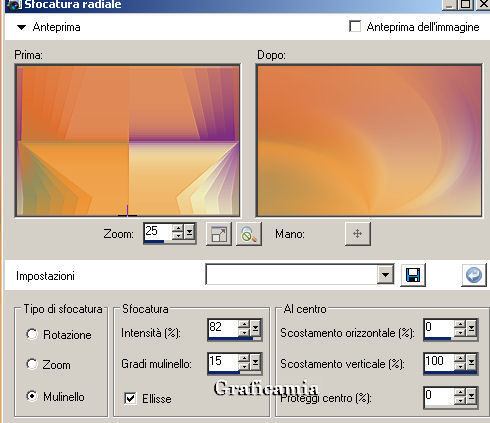Image resolution: width=490 pixels, height=423 pixels.
Task: Click the Proteggi centro value field
Action: tap(439, 396)
